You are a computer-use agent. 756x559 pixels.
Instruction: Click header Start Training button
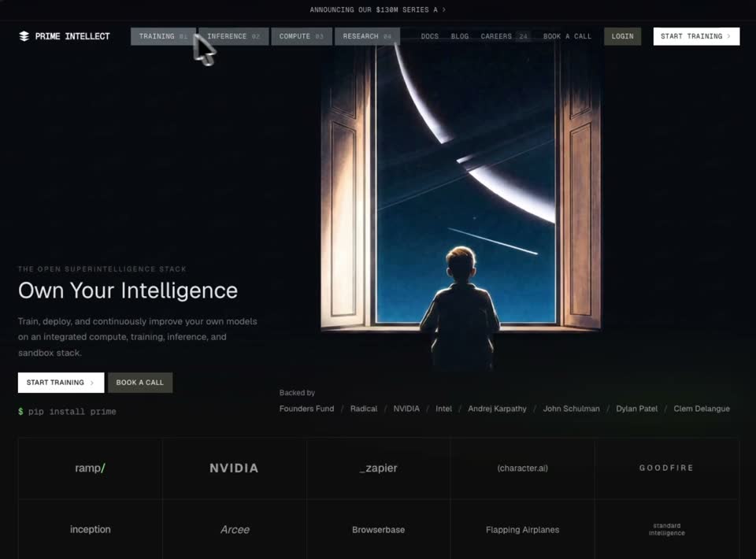[x=696, y=36]
